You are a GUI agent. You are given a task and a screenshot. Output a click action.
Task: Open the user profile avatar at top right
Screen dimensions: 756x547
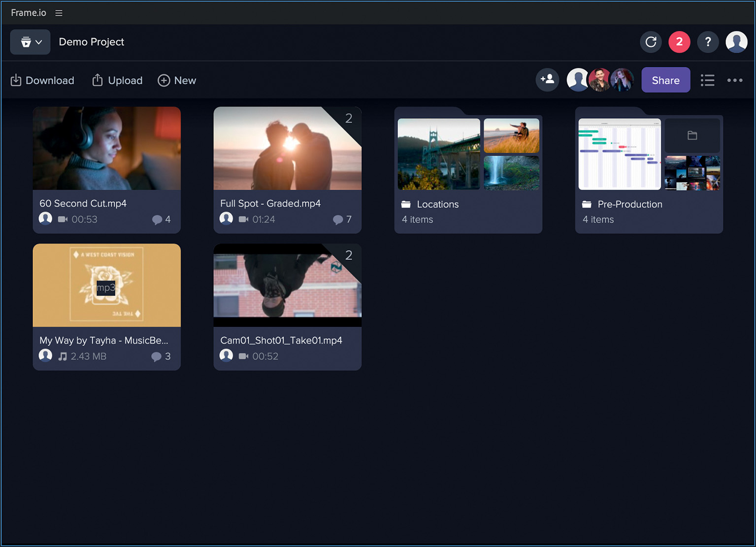(736, 42)
